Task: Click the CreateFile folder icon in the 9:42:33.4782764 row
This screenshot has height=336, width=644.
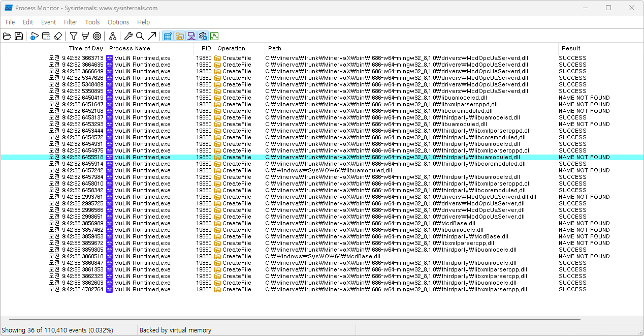Action: (218, 289)
